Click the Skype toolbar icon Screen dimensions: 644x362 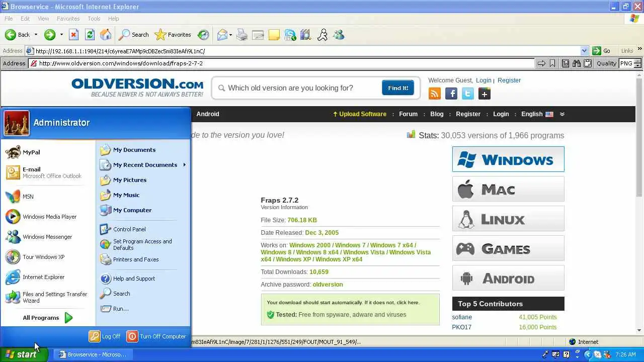pyautogui.click(x=290, y=35)
